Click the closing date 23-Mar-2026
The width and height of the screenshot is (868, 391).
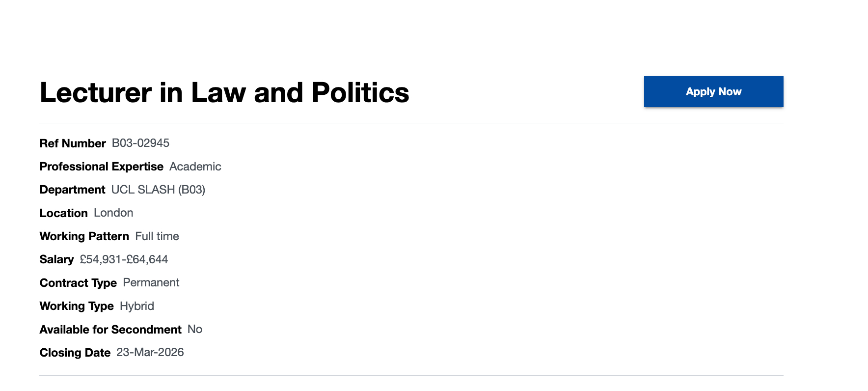tap(150, 352)
